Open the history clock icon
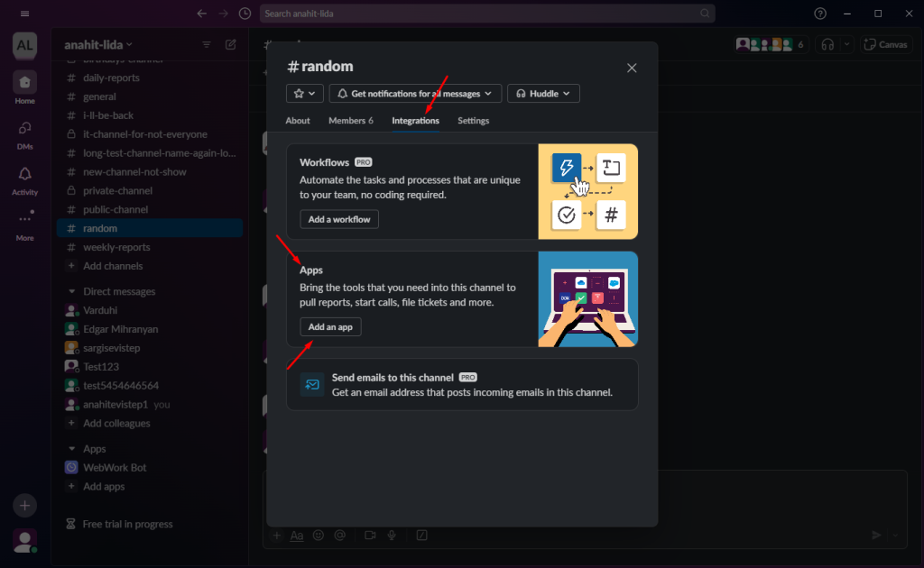 point(245,14)
